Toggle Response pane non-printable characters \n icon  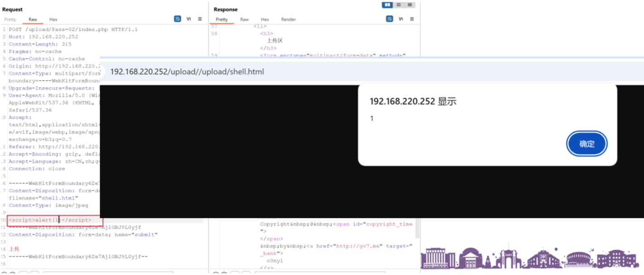[401, 19]
